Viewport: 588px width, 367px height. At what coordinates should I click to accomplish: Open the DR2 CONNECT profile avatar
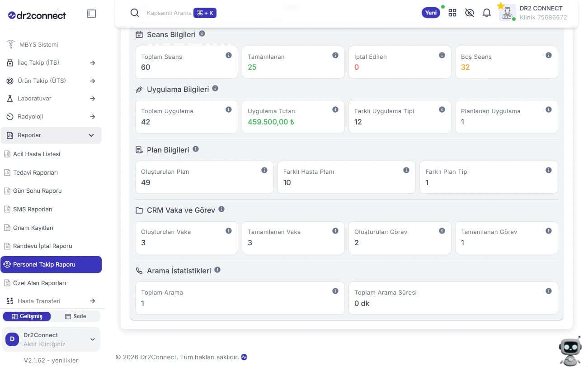coord(508,13)
